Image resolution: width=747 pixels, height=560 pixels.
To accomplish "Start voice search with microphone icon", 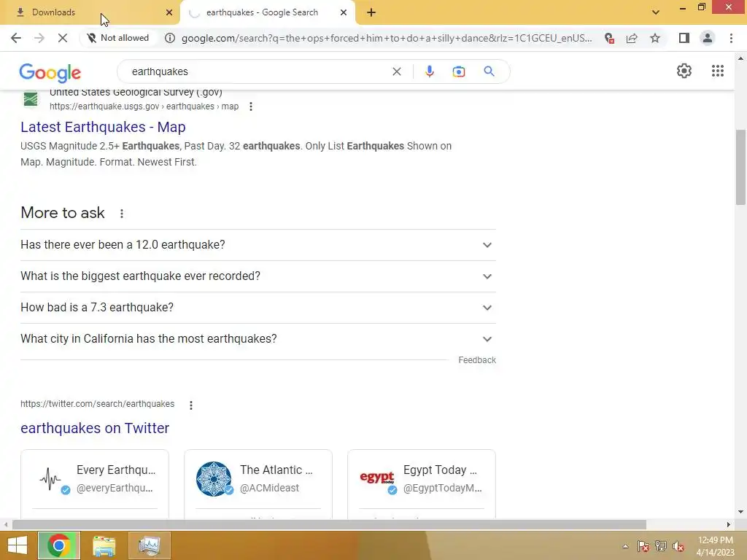I will click(429, 71).
